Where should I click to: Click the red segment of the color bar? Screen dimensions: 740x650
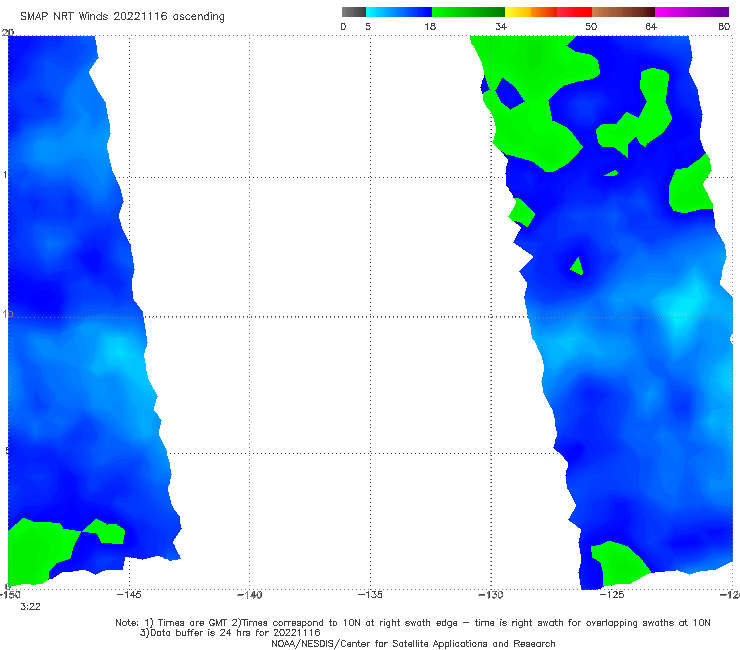tap(574, 12)
